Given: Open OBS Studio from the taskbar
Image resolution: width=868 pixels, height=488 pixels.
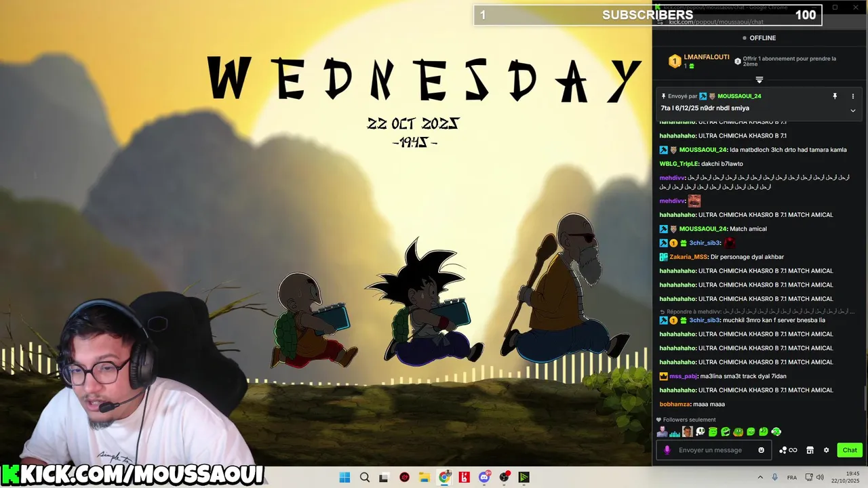Looking at the screenshot, I should [x=505, y=477].
